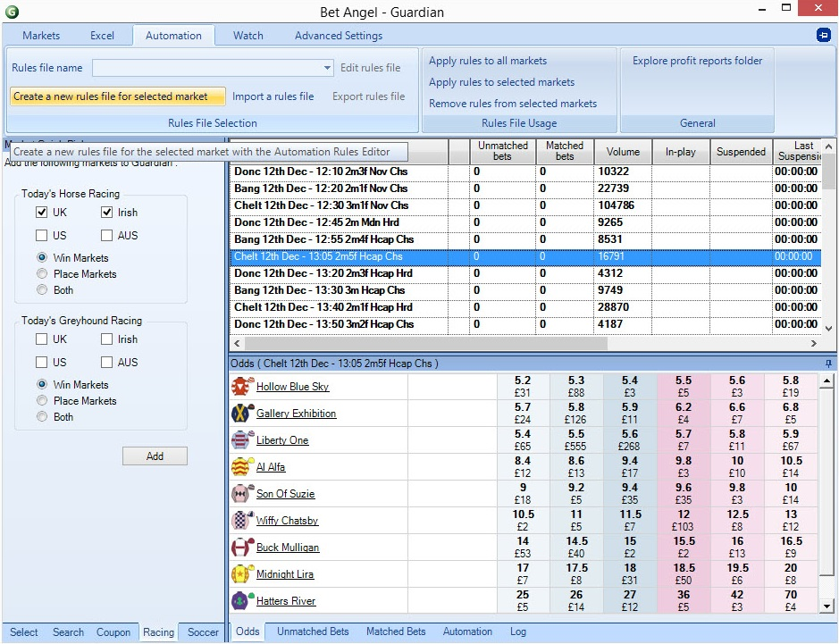Viewport: 839px width, 644px height.
Task: Switch to the Search quick pick tab
Action: click(68, 632)
